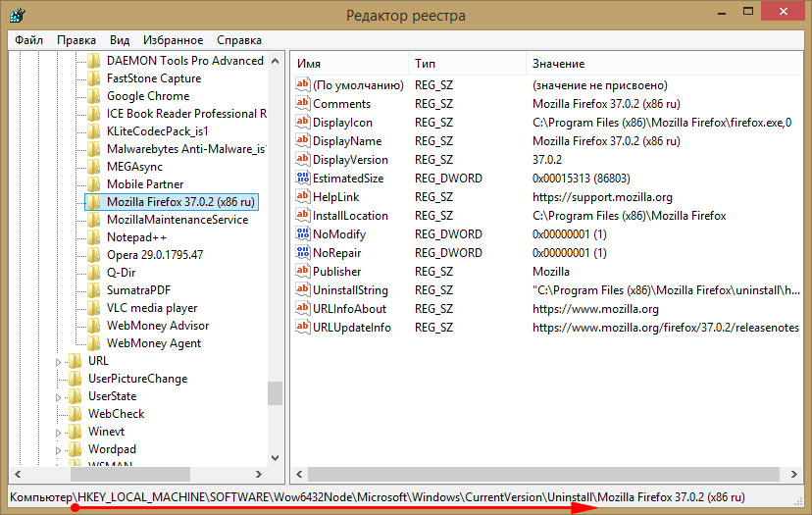The height and width of the screenshot is (515, 812).
Task: Click the string icon of DisplayVersion value
Action: 302,159
